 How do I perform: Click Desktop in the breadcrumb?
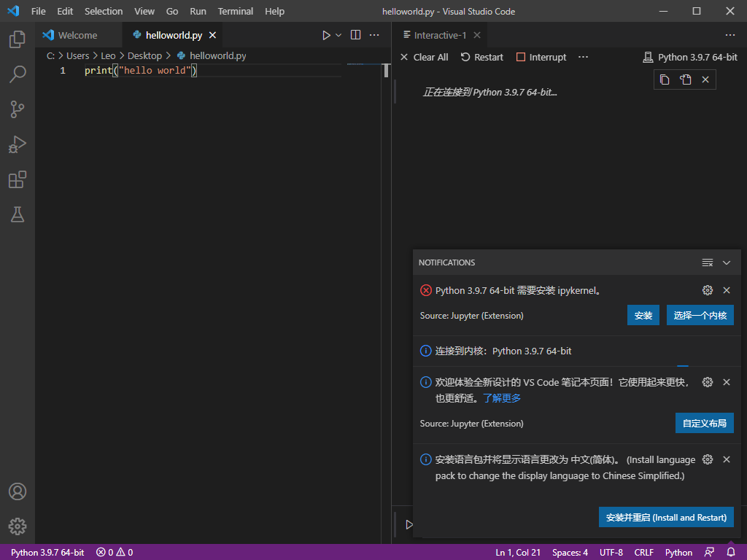pos(145,55)
